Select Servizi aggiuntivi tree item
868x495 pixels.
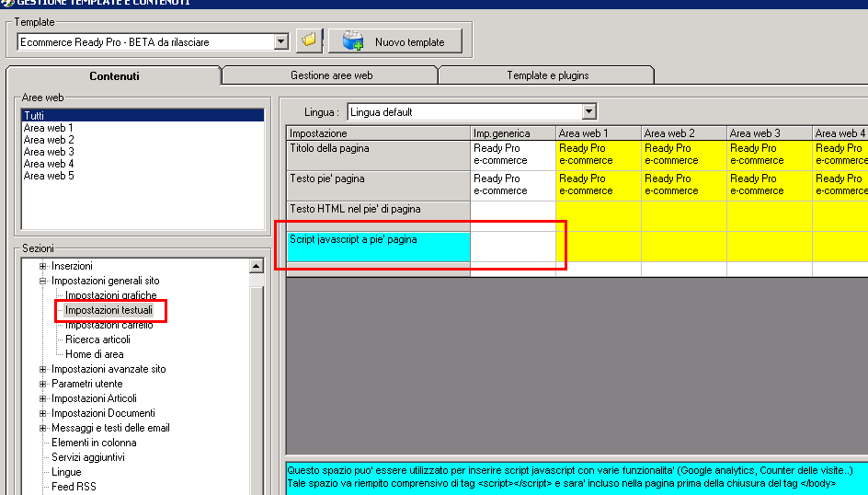[88, 457]
